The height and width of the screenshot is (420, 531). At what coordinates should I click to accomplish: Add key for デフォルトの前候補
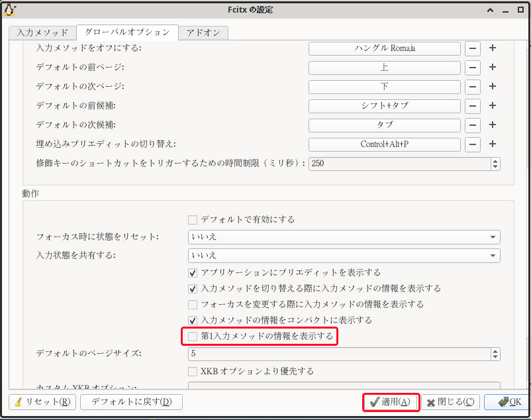coord(493,106)
